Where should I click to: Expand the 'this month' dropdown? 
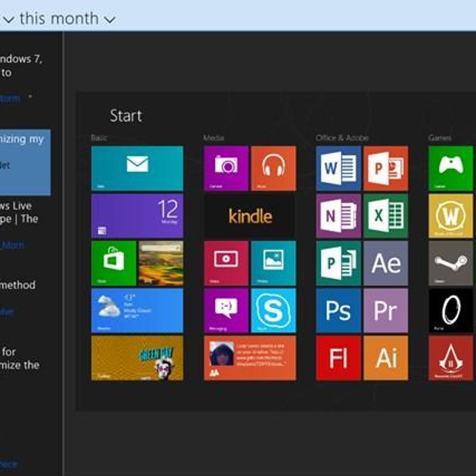click(67, 18)
